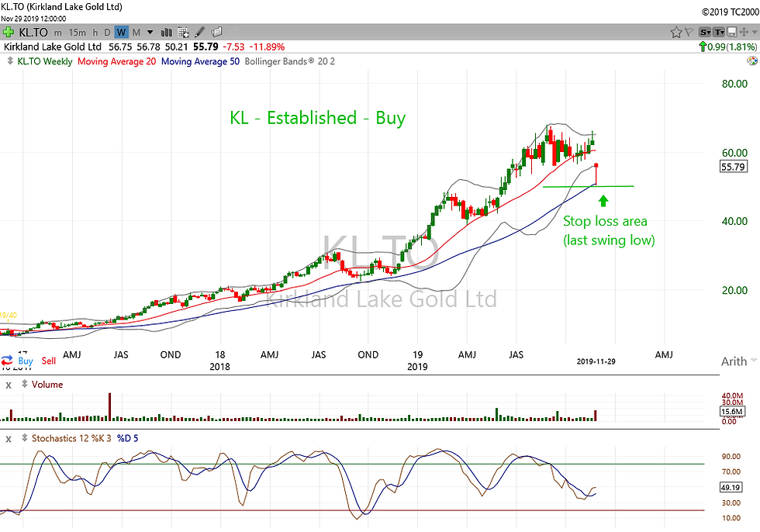Screen dimensions: 760x532
Task: Click the -7.53 net change value
Action: pyautogui.click(x=233, y=47)
